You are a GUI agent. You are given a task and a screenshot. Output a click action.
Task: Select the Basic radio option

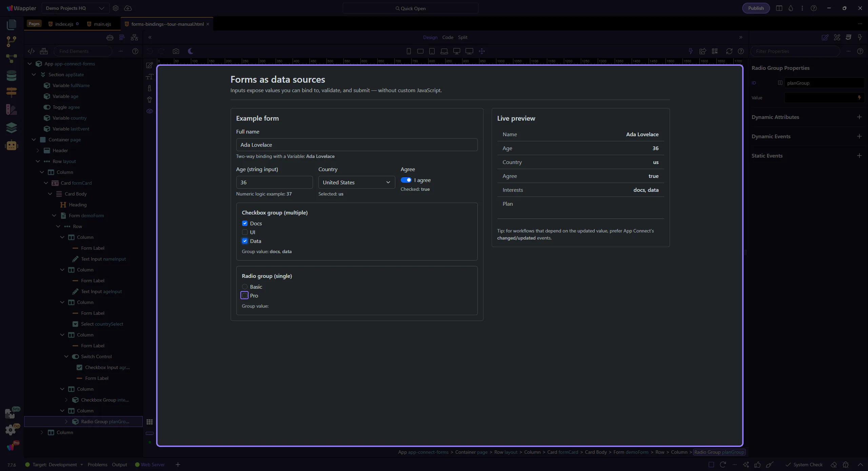[x=245, y=287]
